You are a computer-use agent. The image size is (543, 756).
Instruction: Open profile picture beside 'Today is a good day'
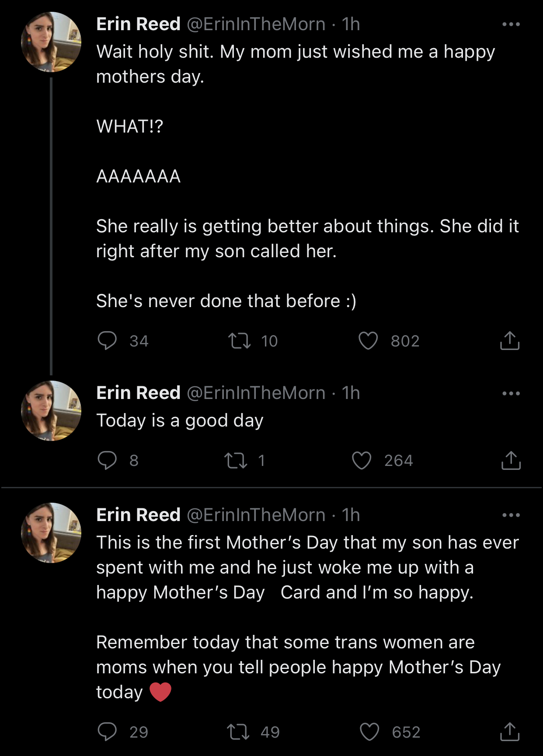[51, 411]
